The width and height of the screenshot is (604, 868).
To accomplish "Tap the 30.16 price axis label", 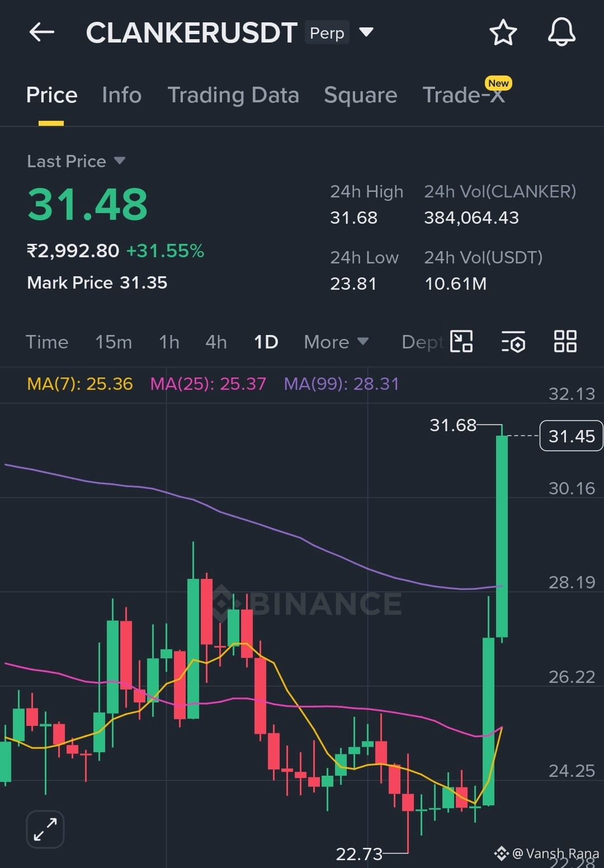I will pos(572,488).
